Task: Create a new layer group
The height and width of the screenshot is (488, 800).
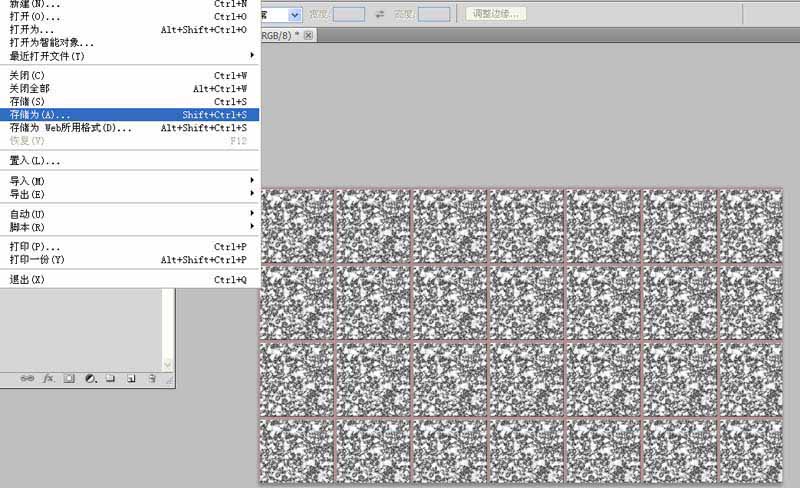Action: point(110,379)
